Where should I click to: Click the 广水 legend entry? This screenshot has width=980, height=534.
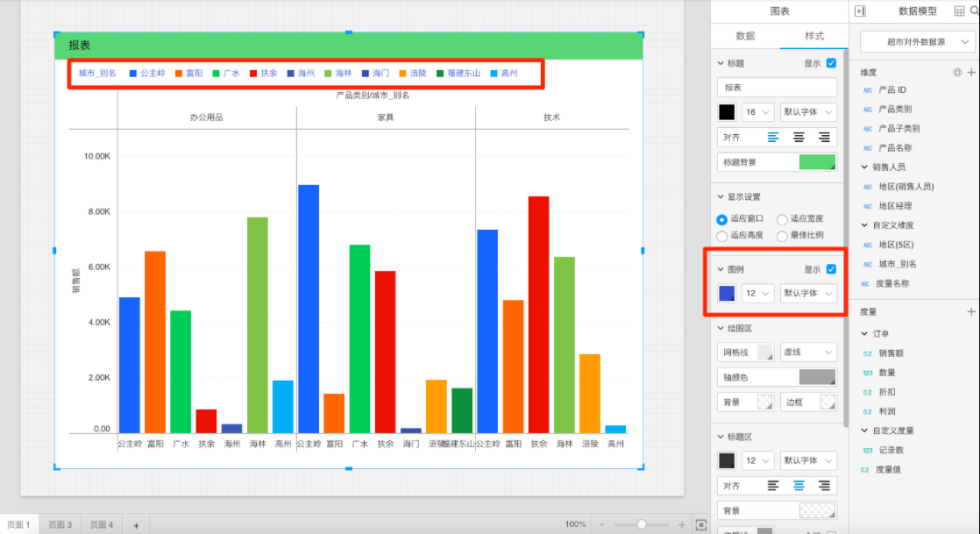[x=226, y=73]
